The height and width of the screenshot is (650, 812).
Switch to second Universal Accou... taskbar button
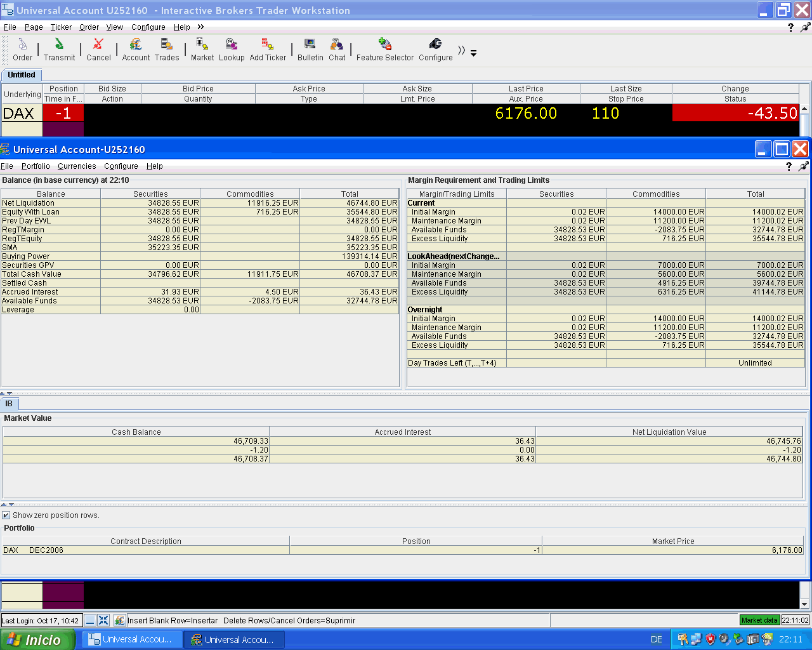[233, 640]
